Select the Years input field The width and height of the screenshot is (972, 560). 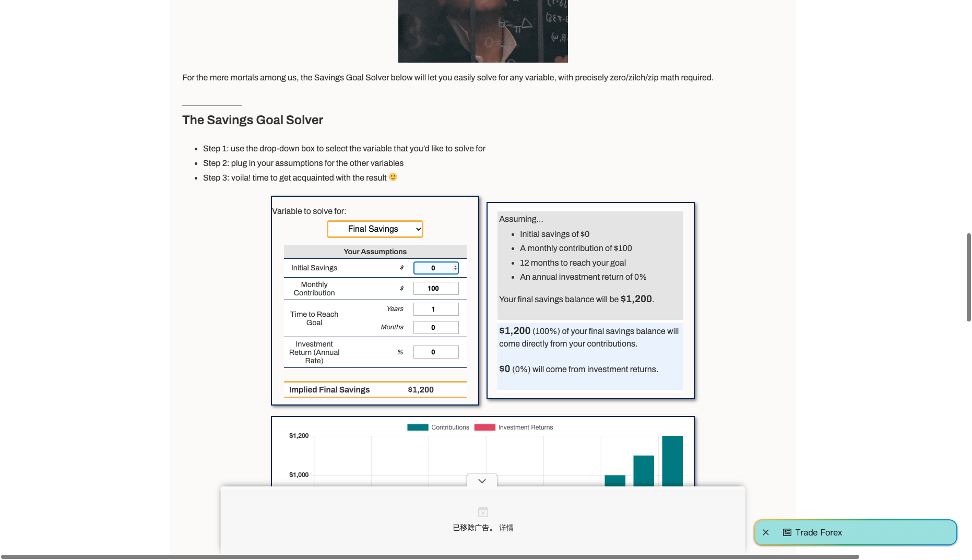436,309
